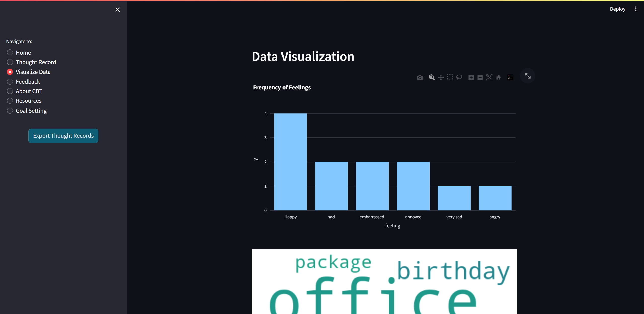Download plot as PNG camera icon
Viewport: 644px width, 314px height.
[420, 77]
